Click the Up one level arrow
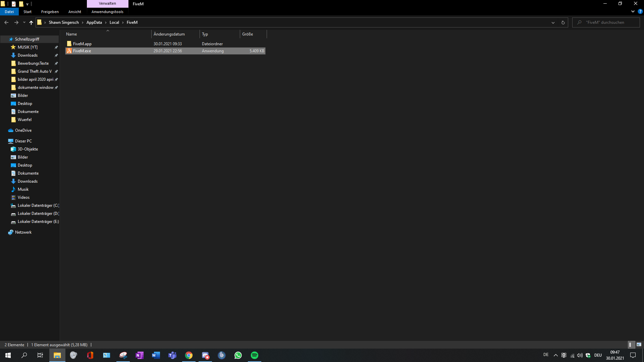The image size is (644, 362). click(x=31, y=22)
